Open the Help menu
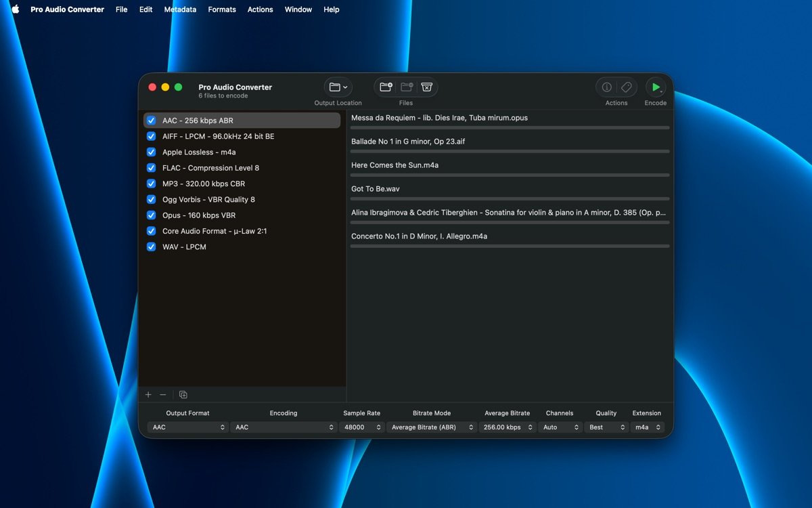The height and width of the screenshot is (508, 812). [x=332, y=9]
